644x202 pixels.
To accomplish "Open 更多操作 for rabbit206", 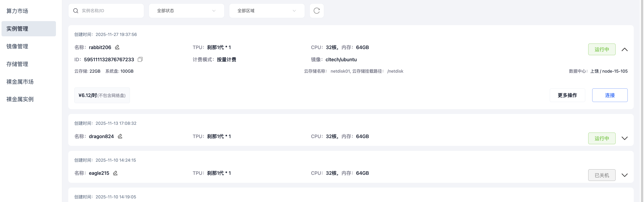I will pyautogui.click(x=567, y=95).
